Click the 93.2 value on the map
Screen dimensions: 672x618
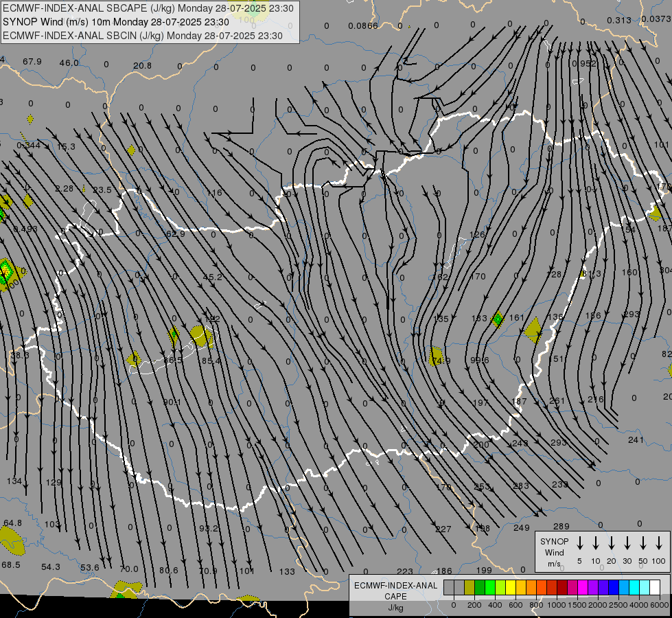tap(209, 528)
